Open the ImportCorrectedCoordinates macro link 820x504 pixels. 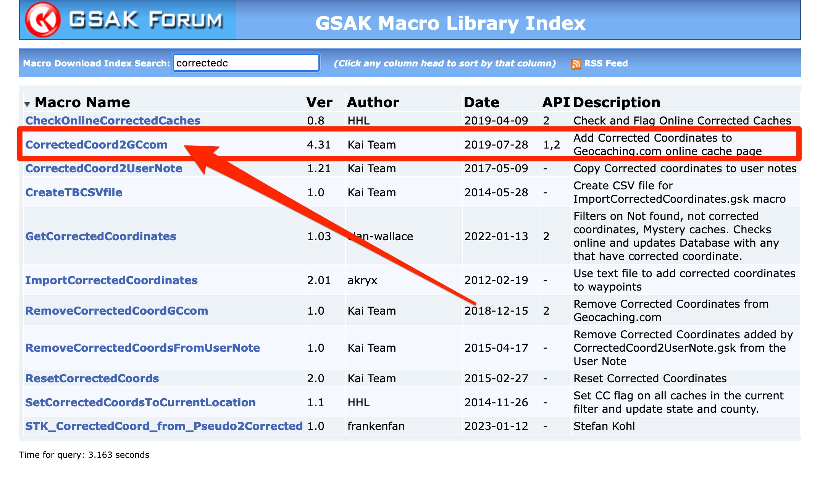pyautogui.click(x=111, y=280)
